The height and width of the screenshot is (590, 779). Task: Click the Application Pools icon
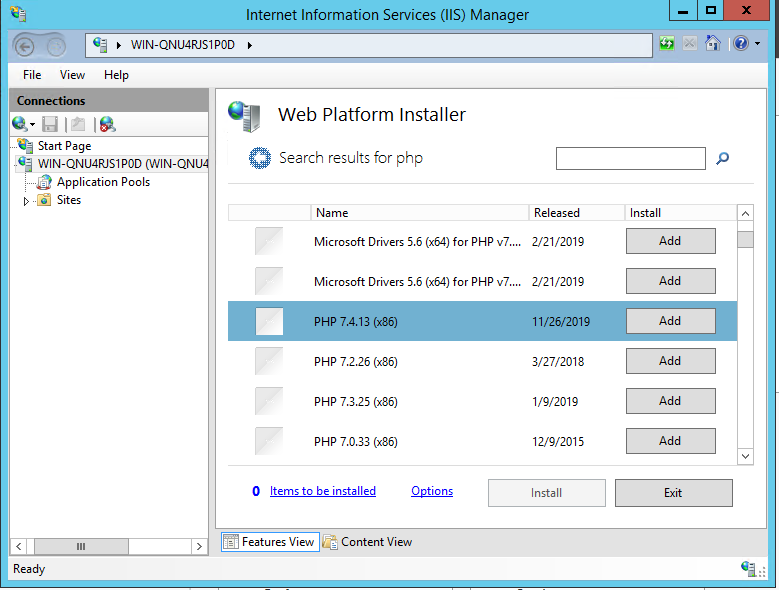coord(44,182)
